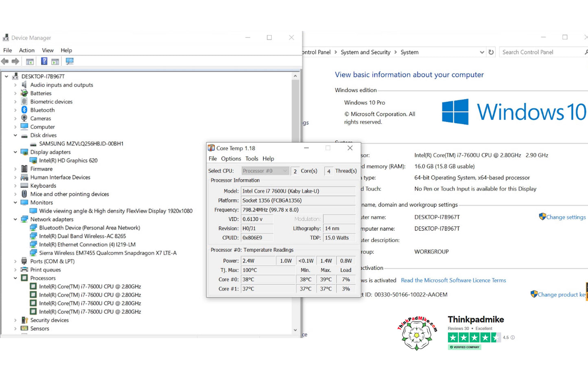The width and height of the screenshot is (588, 369).
Task: Click the search magnifier icon in Control Panel
Action: [586, 52]
